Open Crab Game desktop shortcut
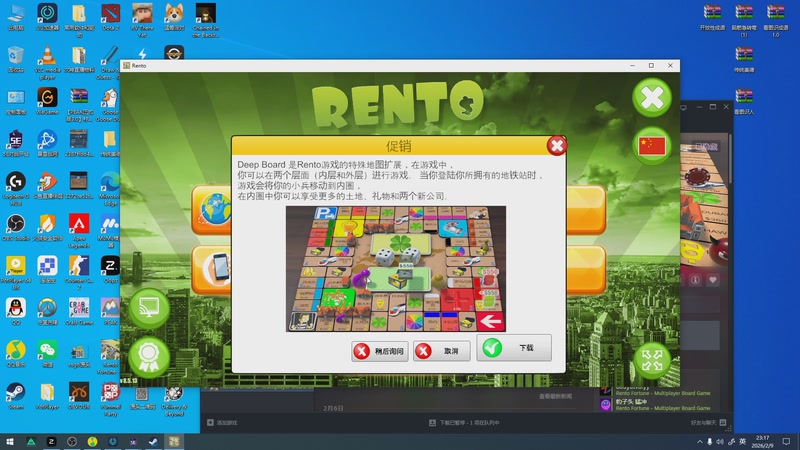Screen dimensions: 800x450 pos(79,311)
